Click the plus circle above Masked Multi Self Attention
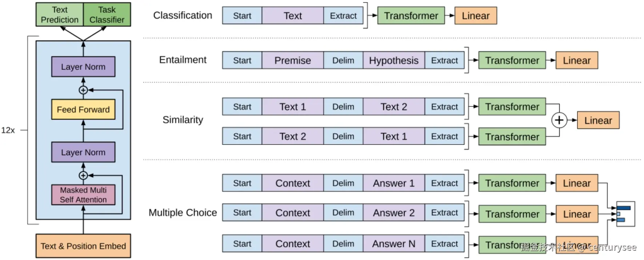 pyautogui.click(x=83, y=175)
